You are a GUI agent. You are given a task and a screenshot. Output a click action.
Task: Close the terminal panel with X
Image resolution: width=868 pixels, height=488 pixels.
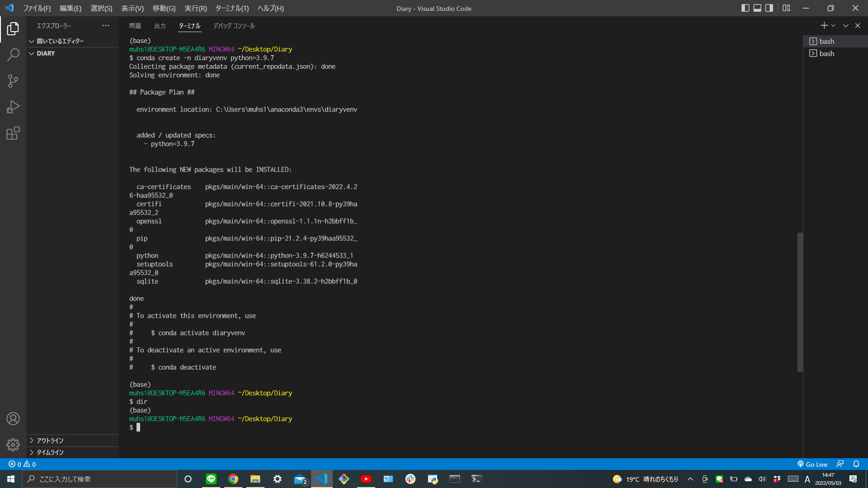(x=858, y=26)
